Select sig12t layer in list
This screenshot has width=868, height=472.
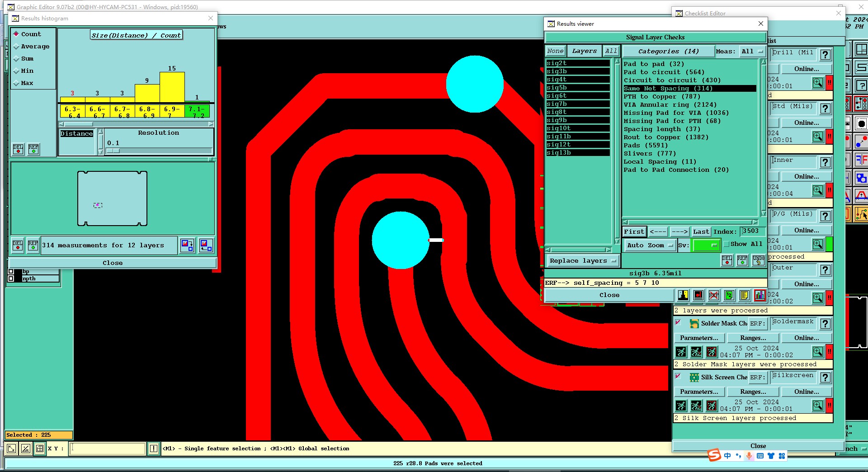coord(578,145)
